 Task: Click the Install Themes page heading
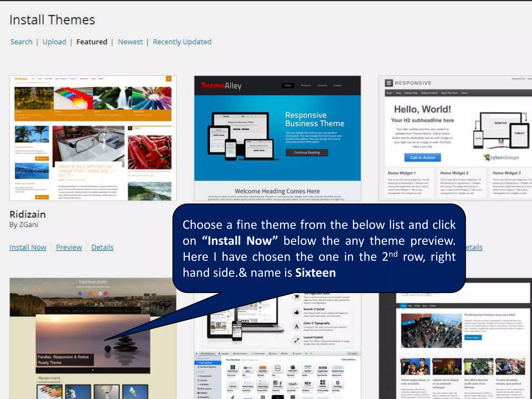[x=52, y=20]
